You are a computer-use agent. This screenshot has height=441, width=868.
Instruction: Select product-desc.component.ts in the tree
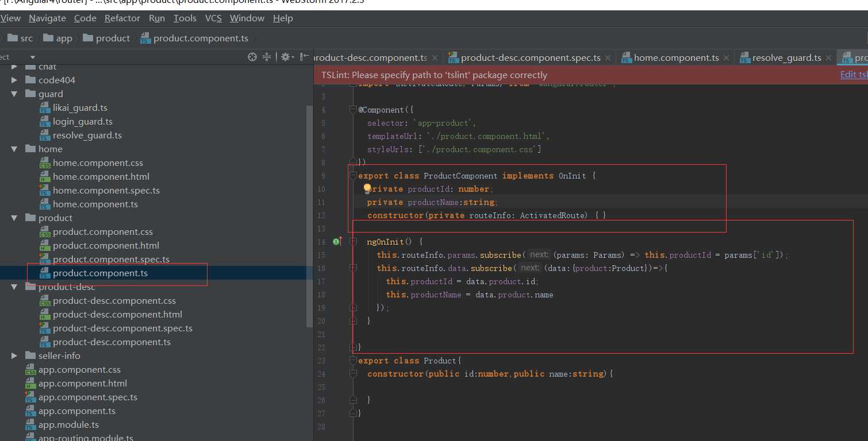tap(112, 342)
